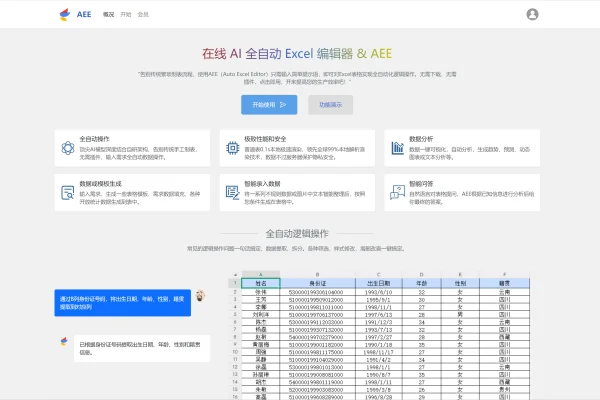600x400 pixels.
Task: Click the 智能问答 question bubble icon
Action: point(397,193)
